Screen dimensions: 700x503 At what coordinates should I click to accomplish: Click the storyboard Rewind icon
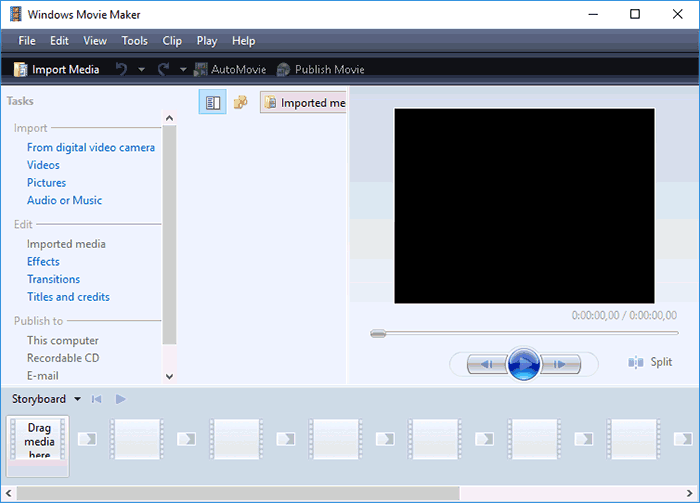(96, 399)
